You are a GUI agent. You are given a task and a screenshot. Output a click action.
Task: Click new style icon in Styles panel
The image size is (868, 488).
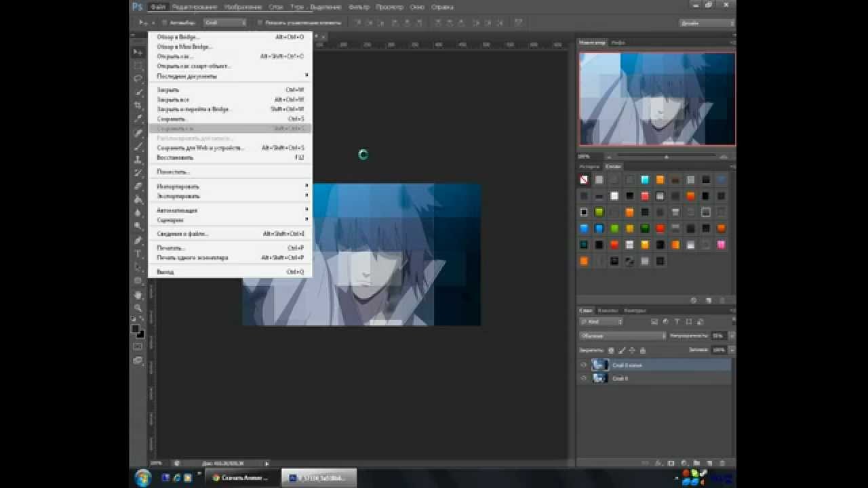click(x=708, y=300)
